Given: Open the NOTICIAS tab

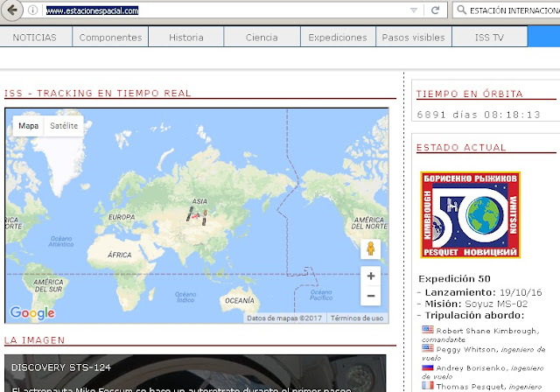Looking at the screenshot, I should (x=35, y=37).
